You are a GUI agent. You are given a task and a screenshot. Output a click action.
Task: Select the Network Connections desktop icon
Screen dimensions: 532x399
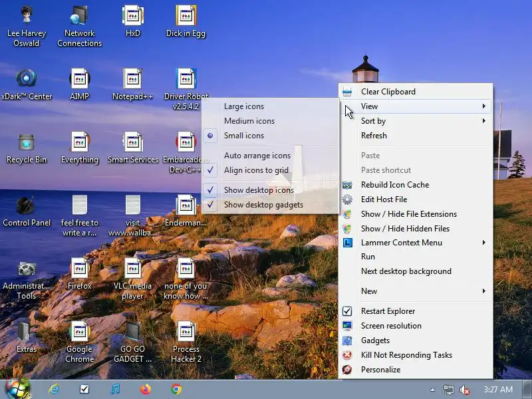tap(79, 27)
